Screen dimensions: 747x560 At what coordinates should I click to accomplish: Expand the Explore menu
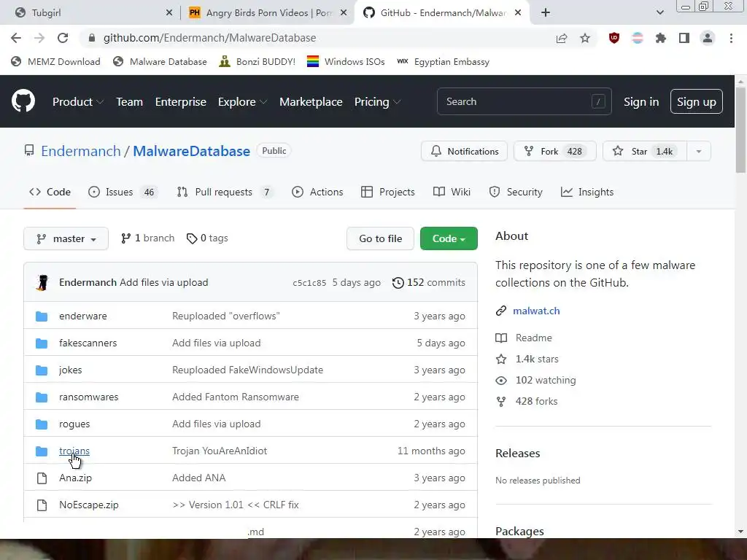pos(242,102)
